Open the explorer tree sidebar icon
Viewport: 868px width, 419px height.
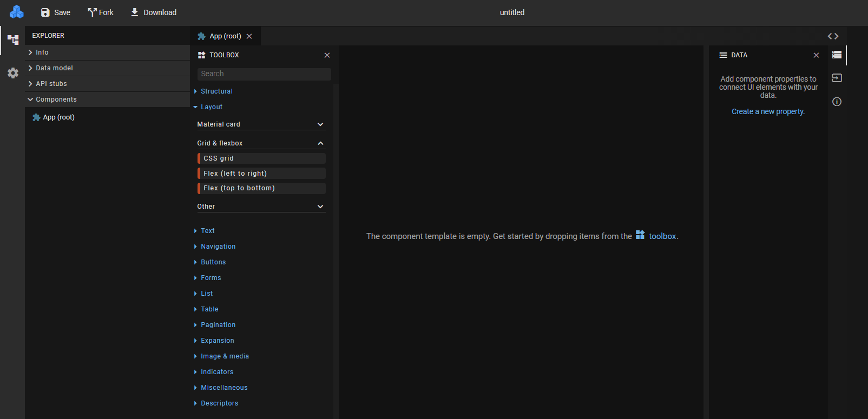pyautogui.click(x=13, y=40)
